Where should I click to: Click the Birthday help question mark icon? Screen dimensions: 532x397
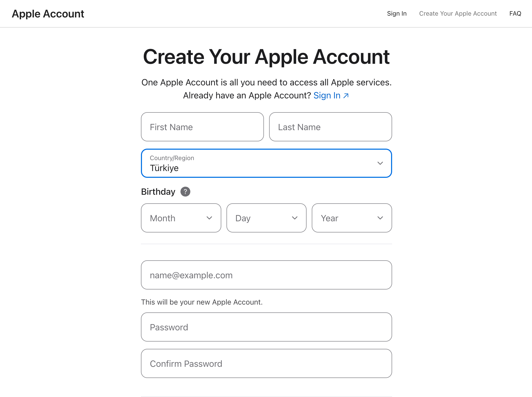[185, 192]
